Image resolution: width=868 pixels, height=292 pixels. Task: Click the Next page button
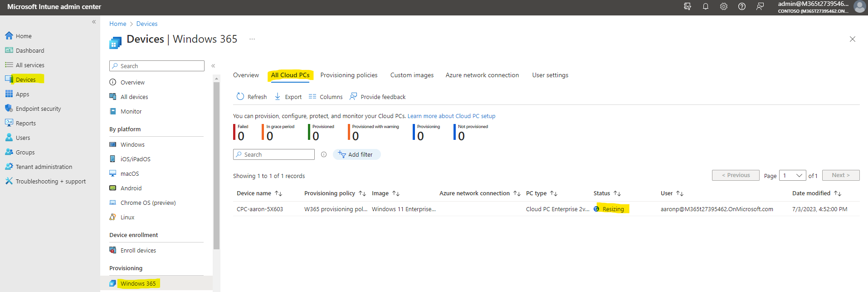point(841,175)
